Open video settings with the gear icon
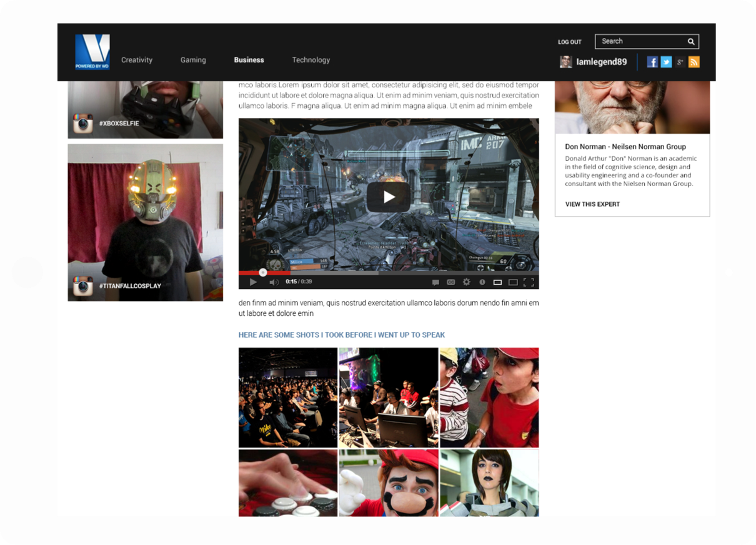The width and height of the screenshot is (756, 545). click(466, 282)
